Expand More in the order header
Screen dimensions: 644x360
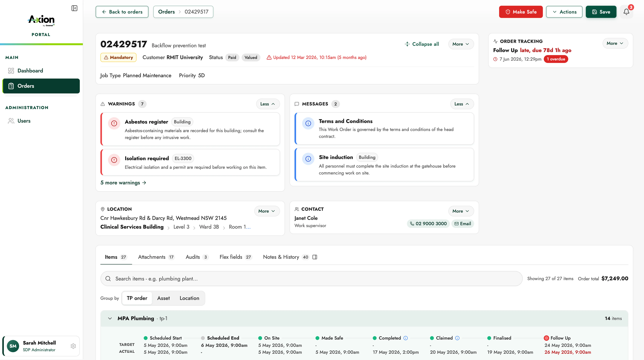pos(461,44)
